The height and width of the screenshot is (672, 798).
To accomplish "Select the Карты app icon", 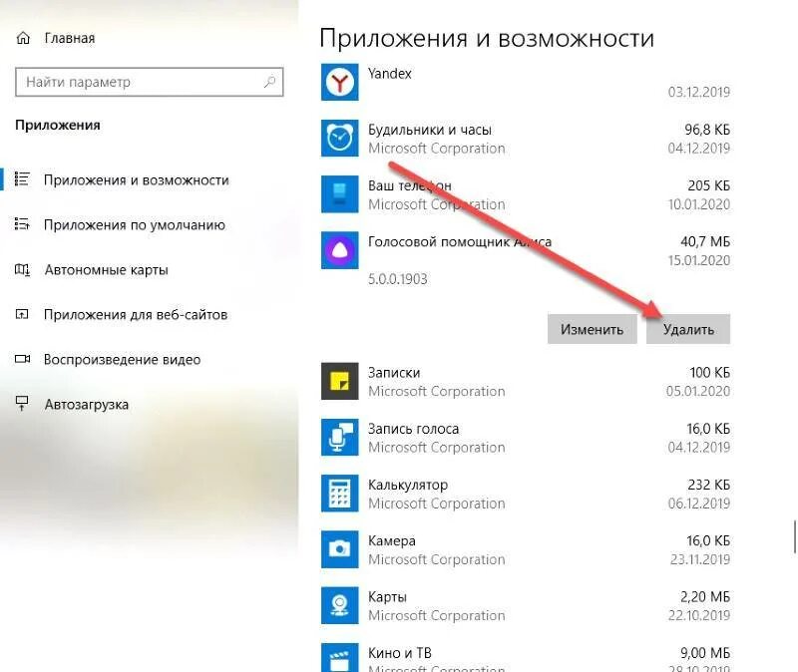I will (x=339, y=605).
